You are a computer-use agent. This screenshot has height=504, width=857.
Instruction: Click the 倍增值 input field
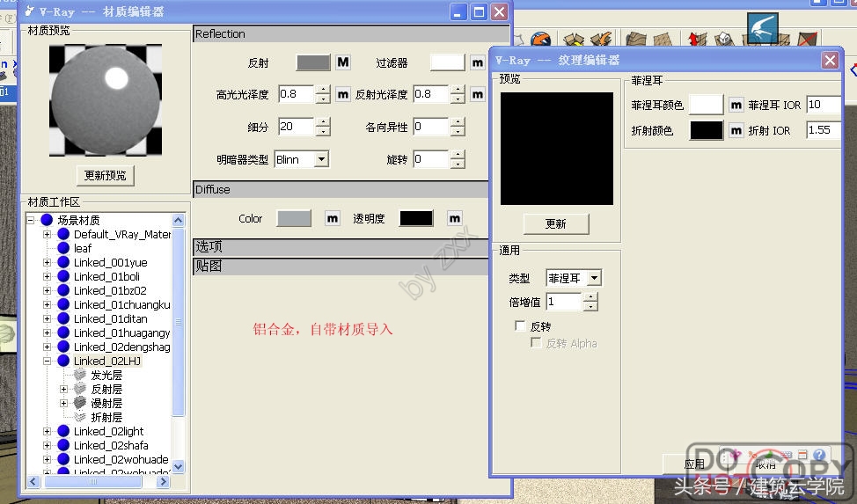(x=564, y=302)
